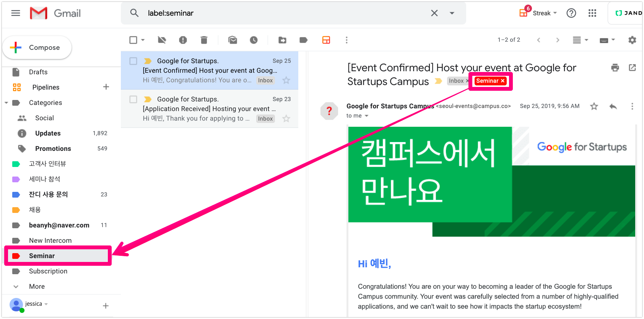Open the toolbar More three-dot menu
The image size is (644, 319).
click(x=346, y=40)
